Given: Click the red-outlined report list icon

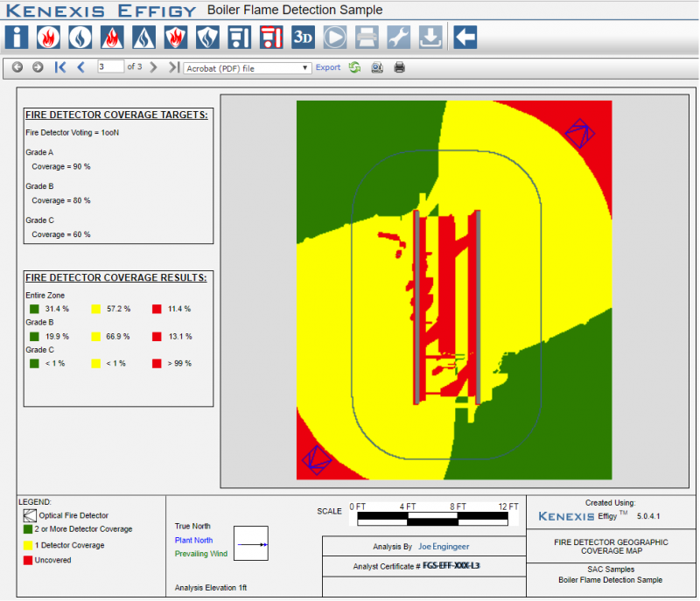Looking at the screenshot, I should click(271, 38).
